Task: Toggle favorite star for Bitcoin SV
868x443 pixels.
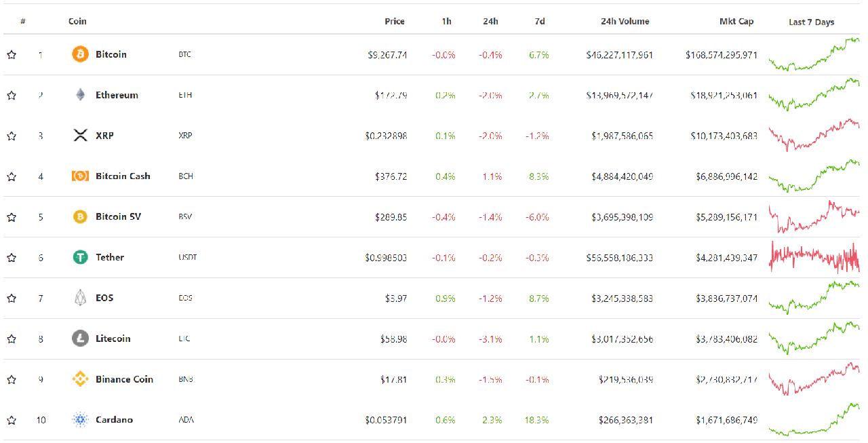Action: click(12, 218)
